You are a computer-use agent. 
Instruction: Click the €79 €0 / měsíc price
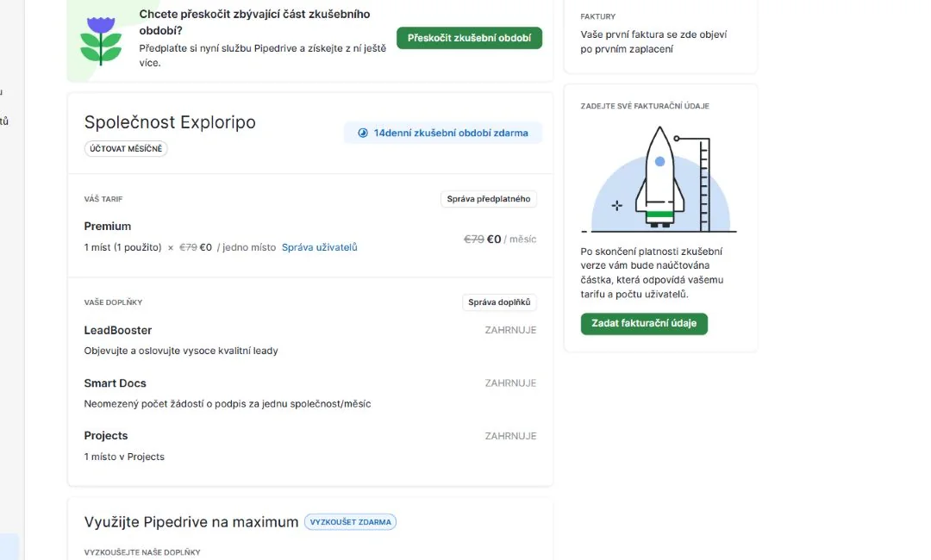[500, 239]
